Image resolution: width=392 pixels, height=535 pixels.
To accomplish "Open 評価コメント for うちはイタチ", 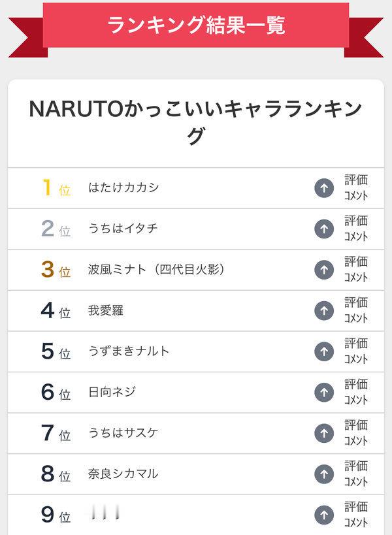I will click(356, 229).
